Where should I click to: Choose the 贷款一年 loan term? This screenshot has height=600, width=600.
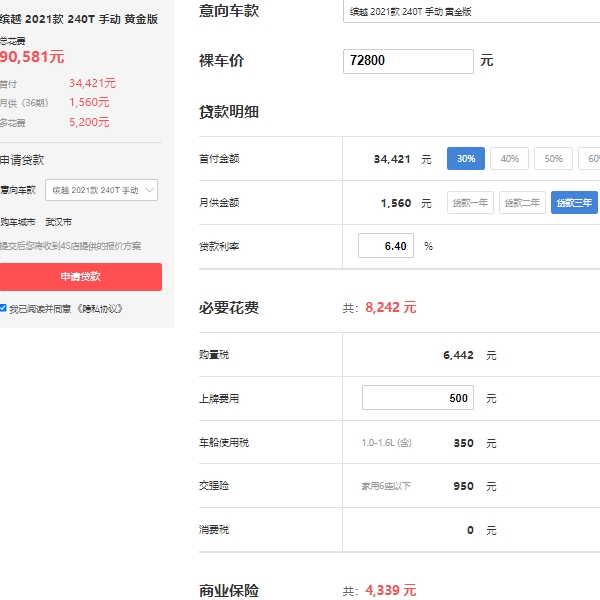pyautogui.click(x=470, y=203)
